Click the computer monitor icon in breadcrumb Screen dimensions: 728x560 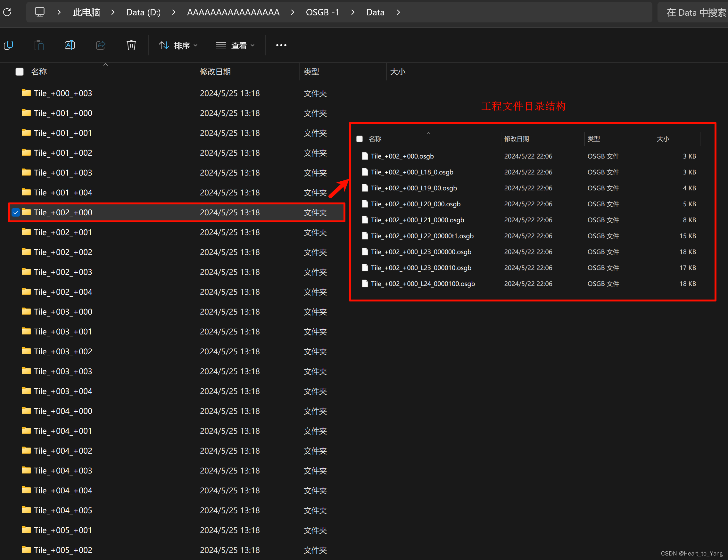click(40, 12)
